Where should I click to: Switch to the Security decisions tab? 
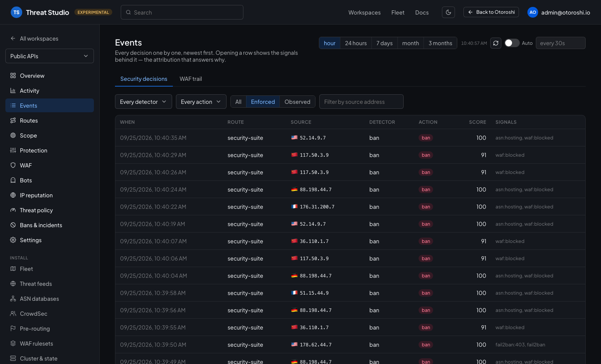pyautogui.click(x=144, y=79)
